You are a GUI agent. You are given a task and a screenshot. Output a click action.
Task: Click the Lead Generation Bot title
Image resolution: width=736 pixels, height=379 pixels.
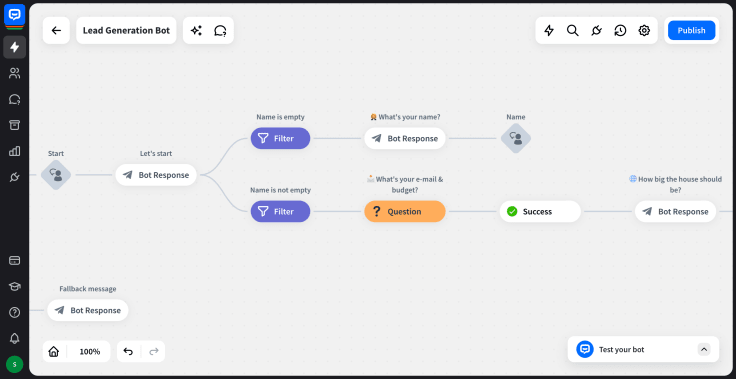[126, 31]
